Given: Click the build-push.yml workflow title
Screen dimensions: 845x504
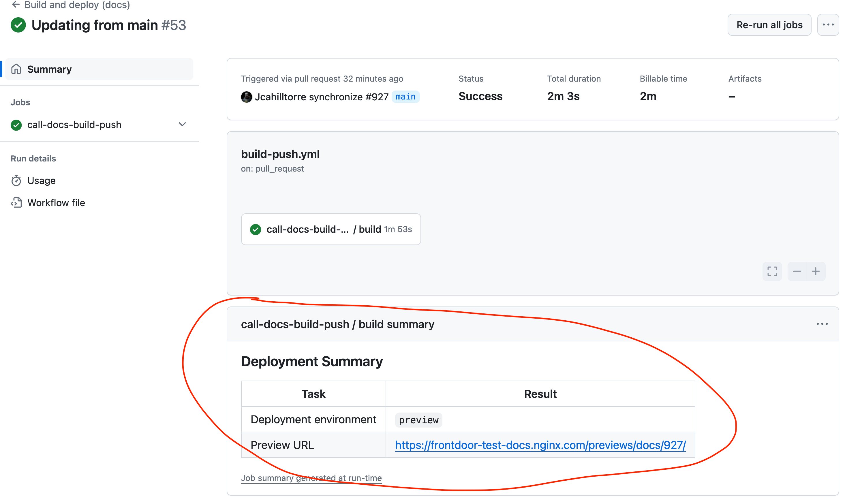Looking at the screenshot, I should click(x=280, y=154).
